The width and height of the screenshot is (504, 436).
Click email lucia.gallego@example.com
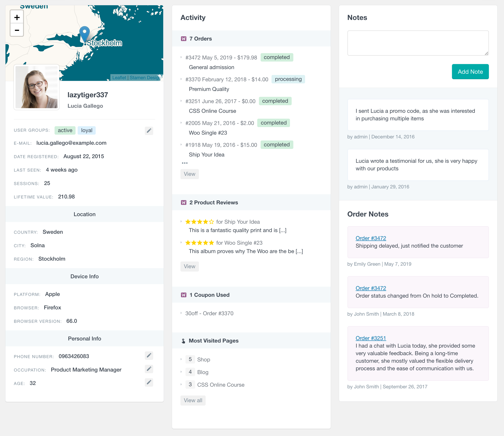[x=71, y=143]
